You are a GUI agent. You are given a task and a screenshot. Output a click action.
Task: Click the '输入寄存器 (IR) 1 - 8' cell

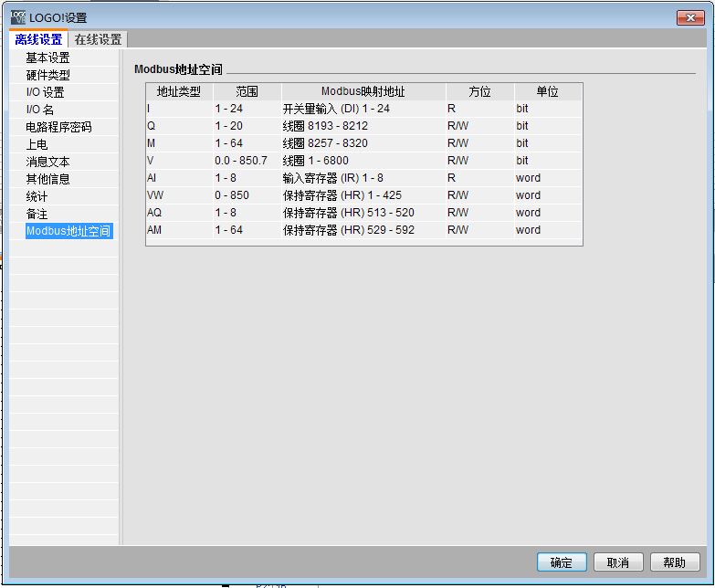coord(363,178)
